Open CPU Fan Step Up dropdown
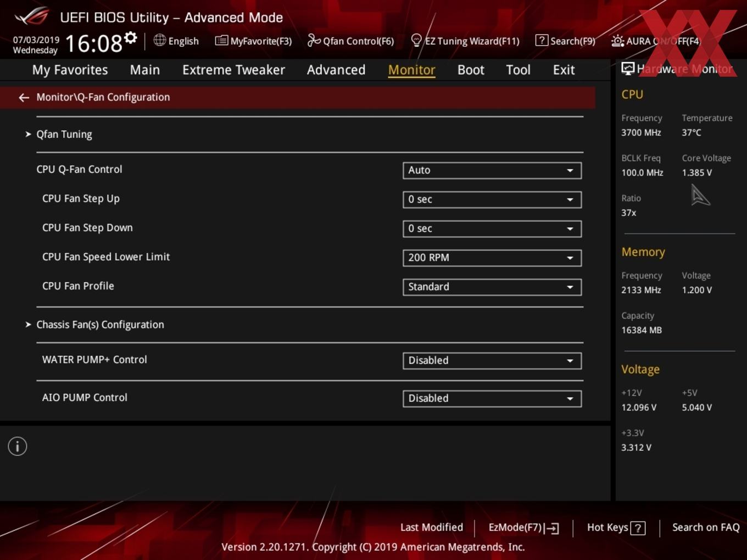The height and width of the screenshot is (560, 747). click(x=492, y=199)
